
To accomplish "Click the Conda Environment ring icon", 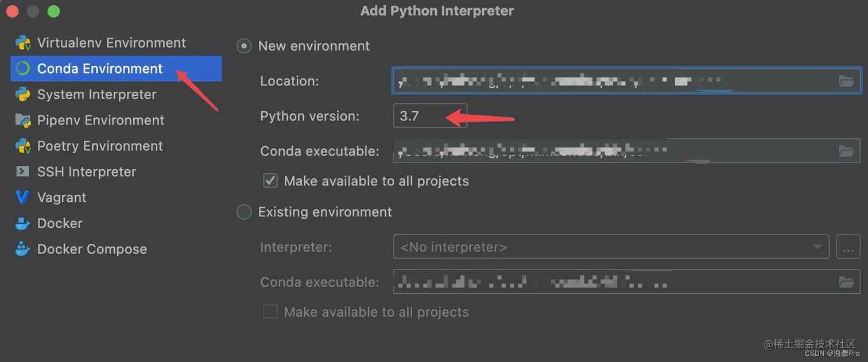I will (x=23, y=69).
